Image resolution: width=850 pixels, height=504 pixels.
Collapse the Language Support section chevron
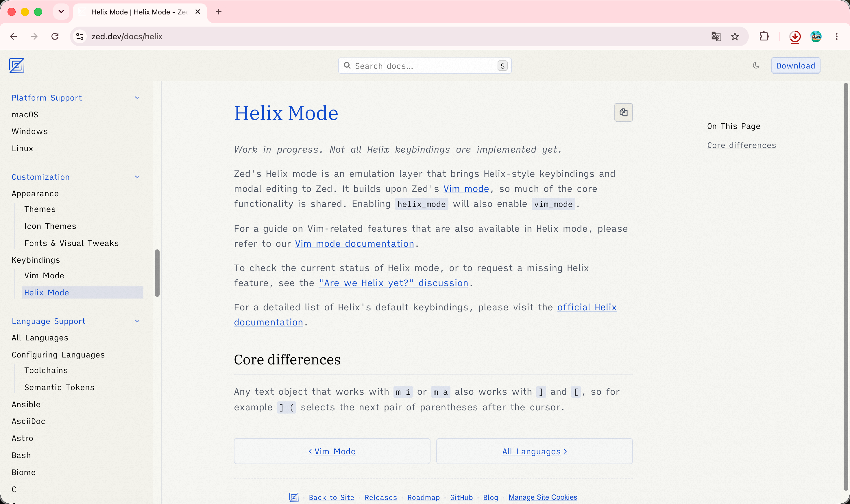(137, 321)
